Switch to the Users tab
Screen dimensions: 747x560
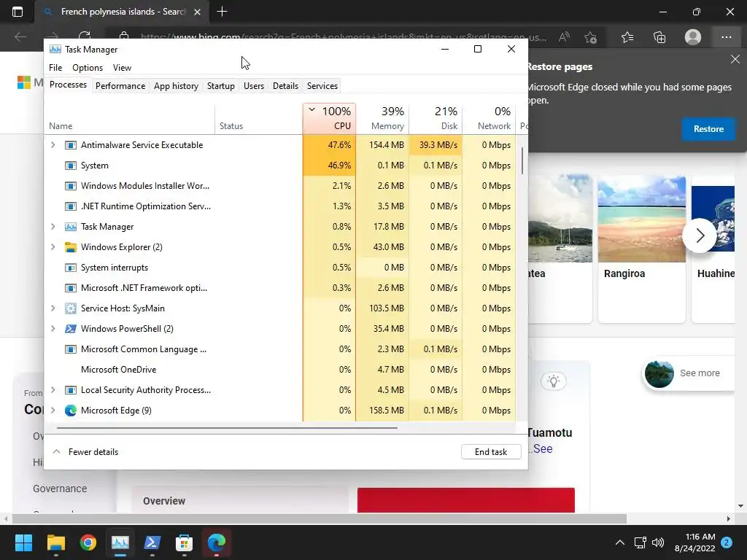coord(253,86)
